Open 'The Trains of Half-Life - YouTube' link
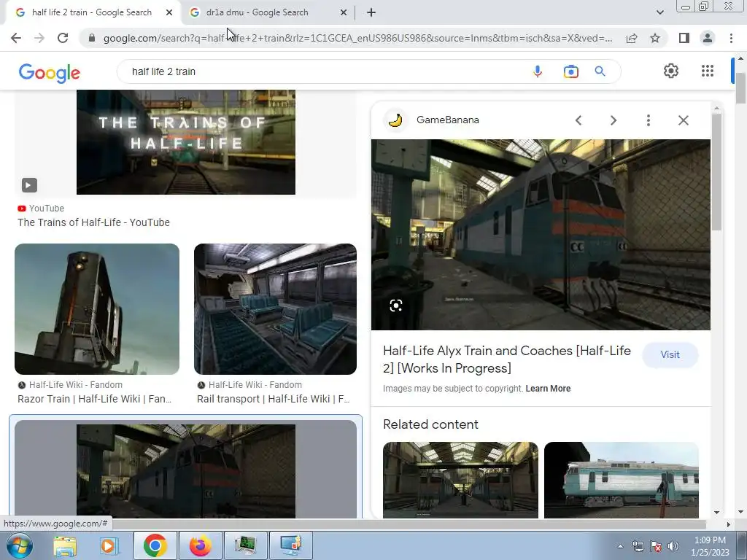This screenshot has height=560, width=747. 94,222
